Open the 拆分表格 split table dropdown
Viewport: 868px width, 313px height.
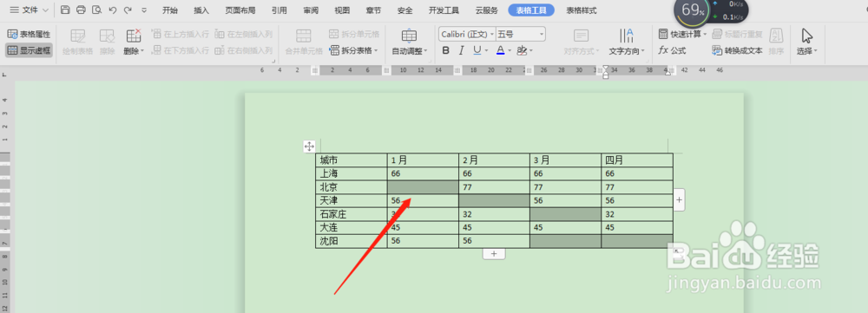354,50
